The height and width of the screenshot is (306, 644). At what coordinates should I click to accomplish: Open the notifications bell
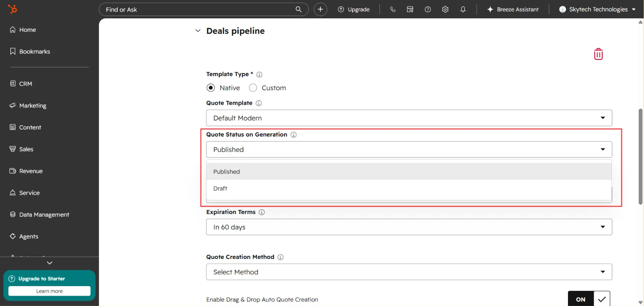coord(463,9)
